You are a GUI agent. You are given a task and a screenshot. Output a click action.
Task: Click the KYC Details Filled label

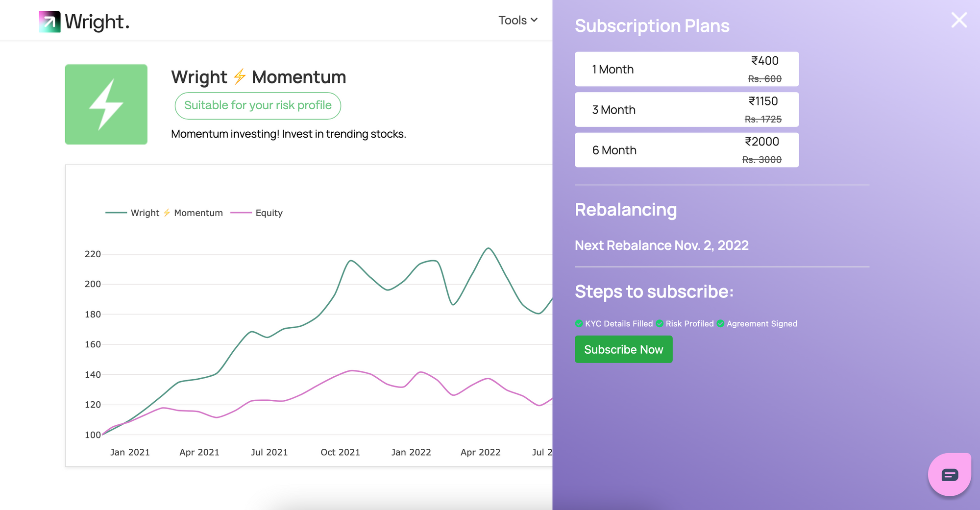click(x=619, y=323)
